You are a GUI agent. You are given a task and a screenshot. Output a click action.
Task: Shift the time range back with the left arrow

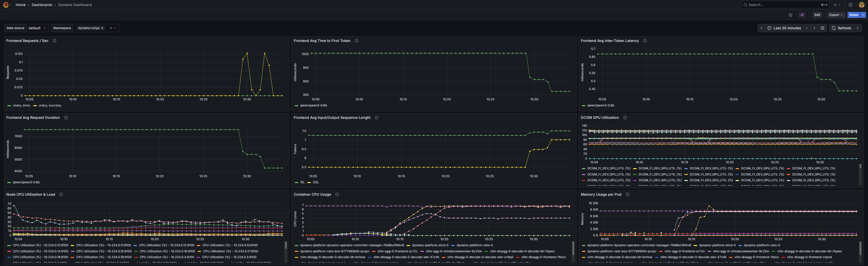761,28
